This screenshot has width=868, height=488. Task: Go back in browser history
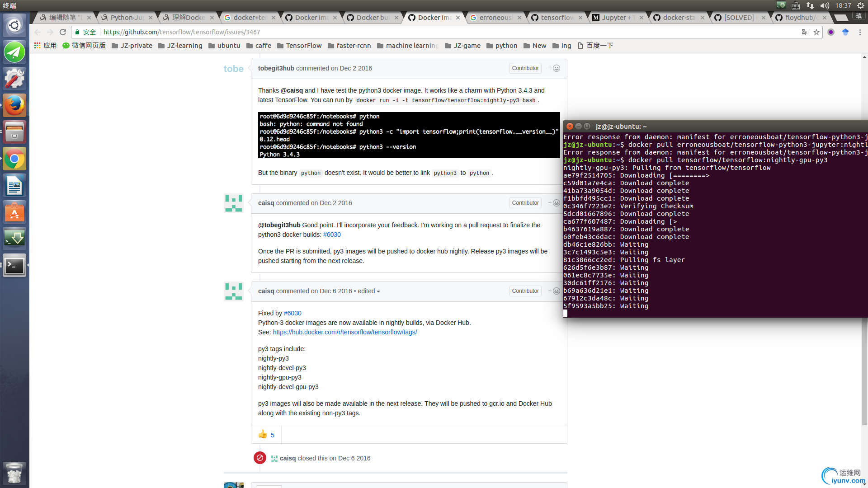(x=38, y=32)
